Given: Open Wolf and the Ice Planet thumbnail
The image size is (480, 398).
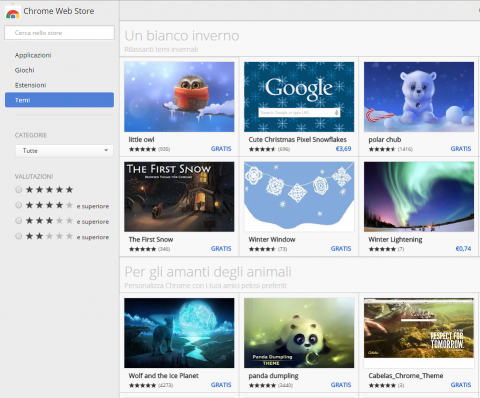Looking at the screenshot, I should 179,333.
